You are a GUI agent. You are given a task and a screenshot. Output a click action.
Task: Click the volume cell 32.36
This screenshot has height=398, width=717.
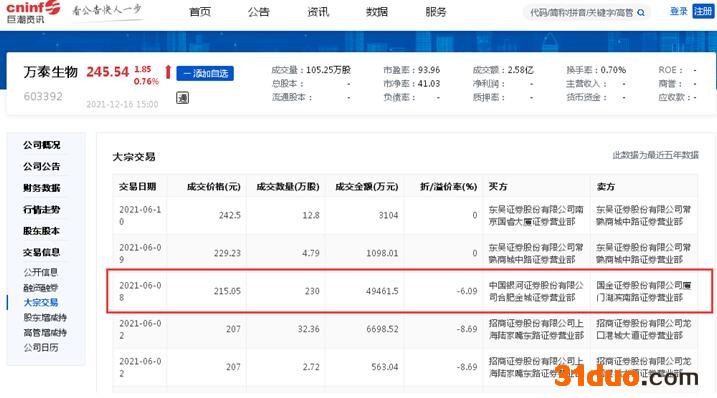pos(309,329)
